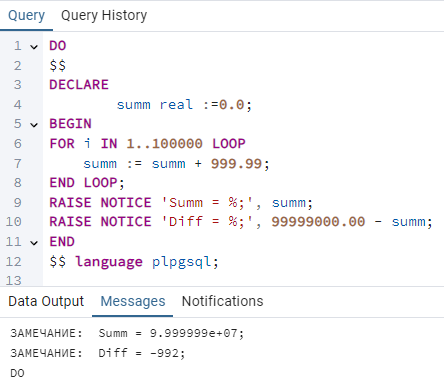The height and width of the screenshot is (380, 444).
Task: Click line number 4 in the gutter
Action: pos(17,105)
